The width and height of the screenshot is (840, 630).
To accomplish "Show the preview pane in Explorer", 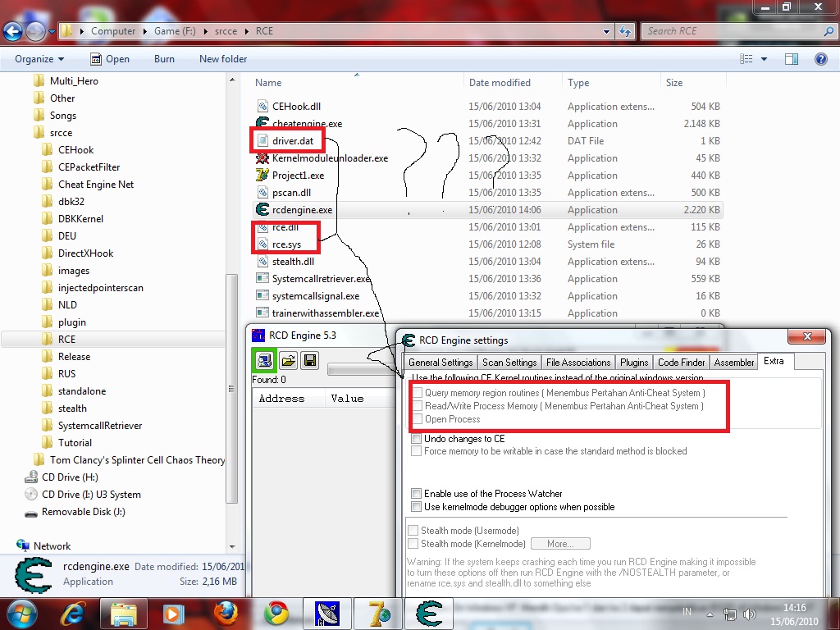I will tap(792, 59).
